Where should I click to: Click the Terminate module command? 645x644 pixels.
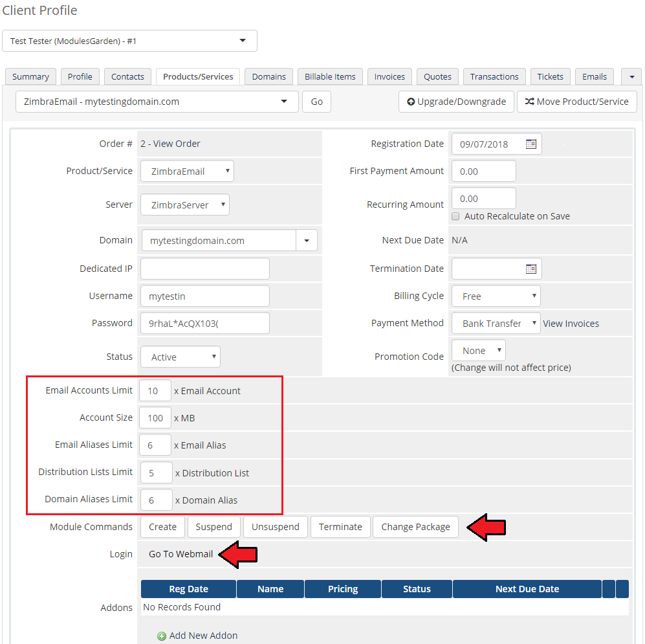(340, 527)
